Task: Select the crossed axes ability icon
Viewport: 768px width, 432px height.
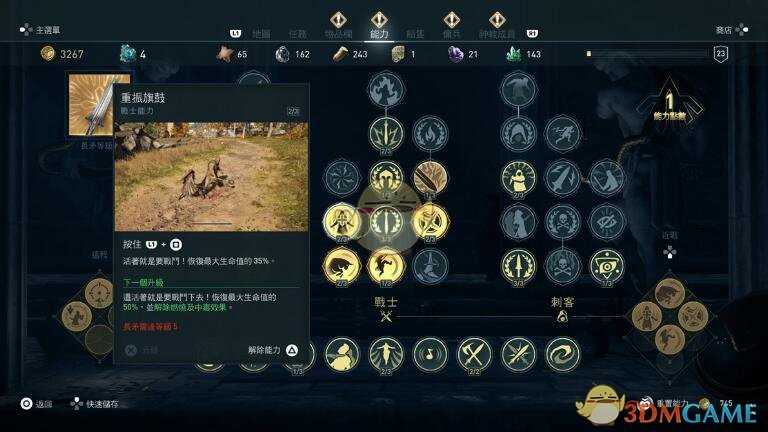Action: tap(474, 354)
